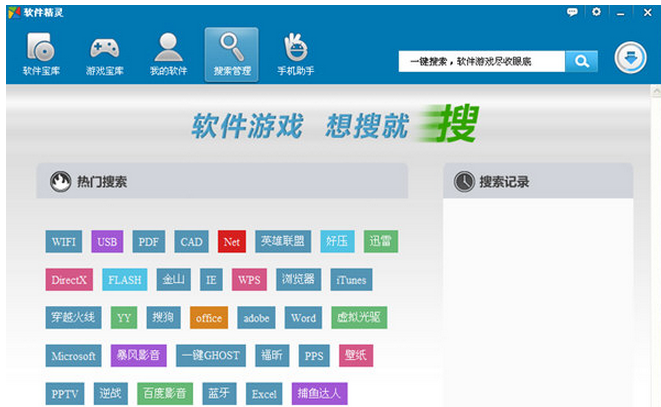661x407 pixels.
Task: Click the 浏览器 tag
Action: 298,280
